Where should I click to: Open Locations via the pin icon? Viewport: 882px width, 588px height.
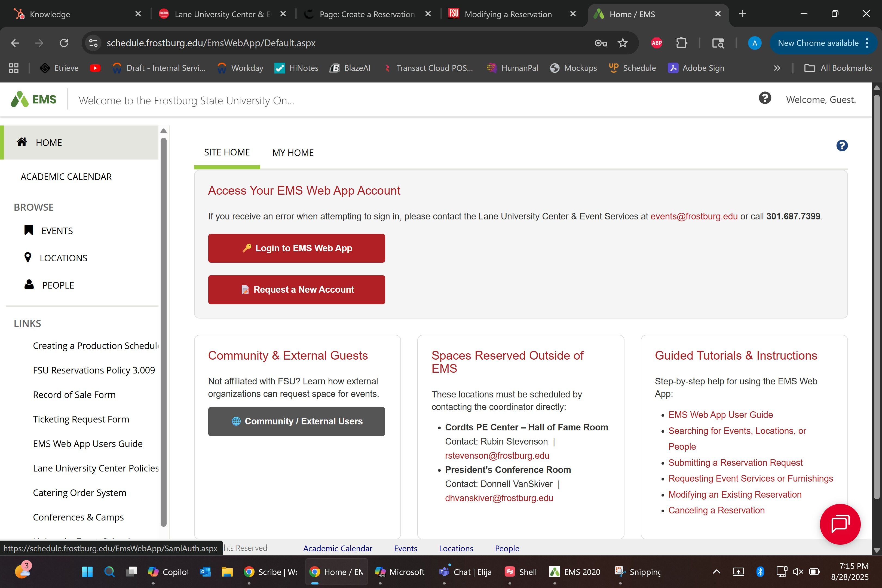pyautogui.click(x=28, y=258)
